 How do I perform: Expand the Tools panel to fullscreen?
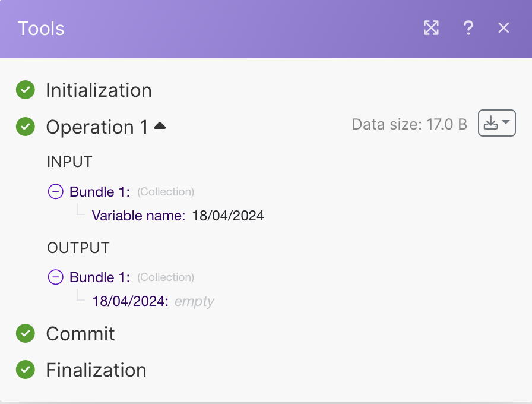431,28
